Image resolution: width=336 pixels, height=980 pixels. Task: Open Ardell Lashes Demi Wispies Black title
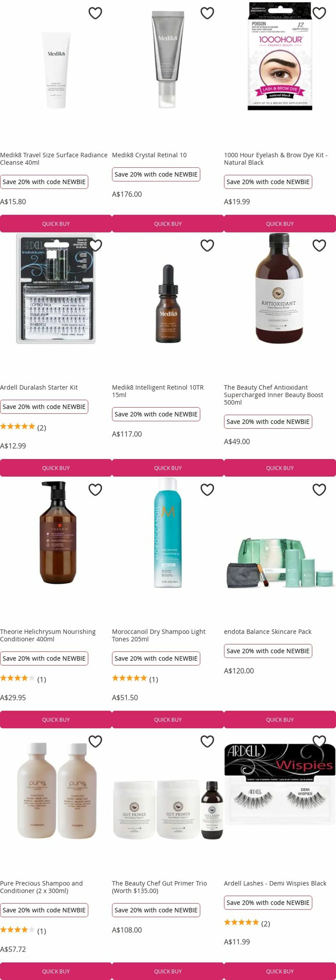tap(275, 883)
